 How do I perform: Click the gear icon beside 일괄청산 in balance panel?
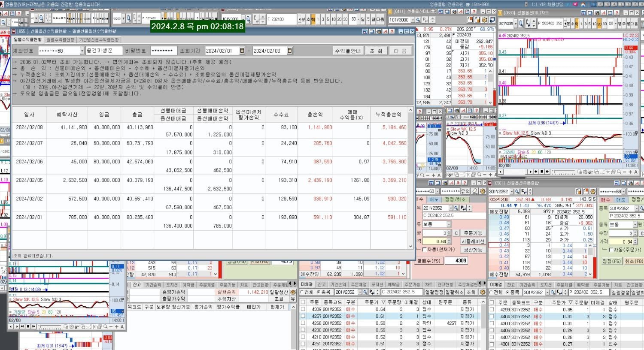pyautogui.click(x=293, y=292)
